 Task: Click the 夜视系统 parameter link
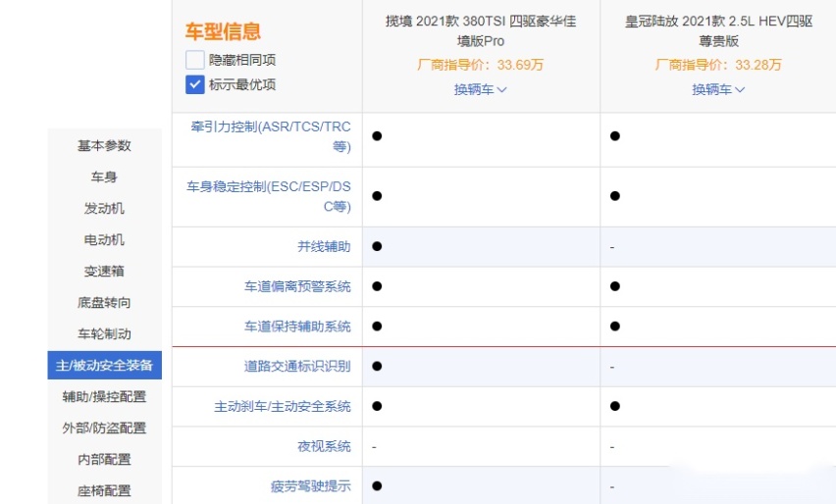[x=324, y=446]
